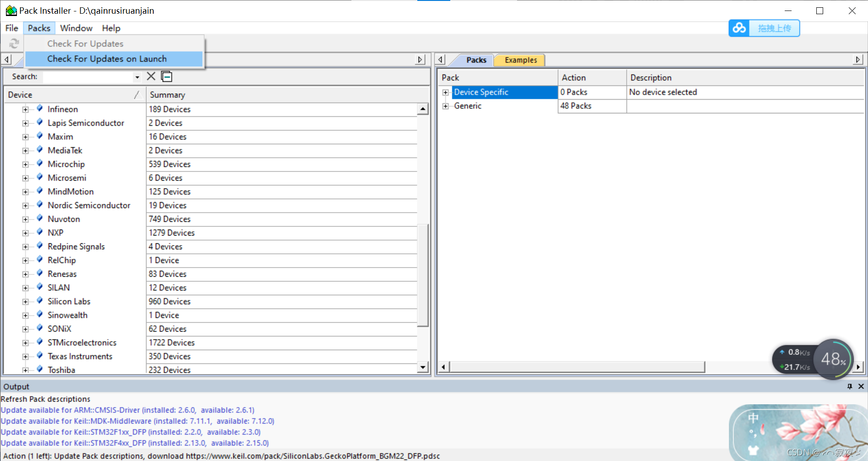Click the Baidu cloud upload icon
868x461 pixels.
coord(739,28)
